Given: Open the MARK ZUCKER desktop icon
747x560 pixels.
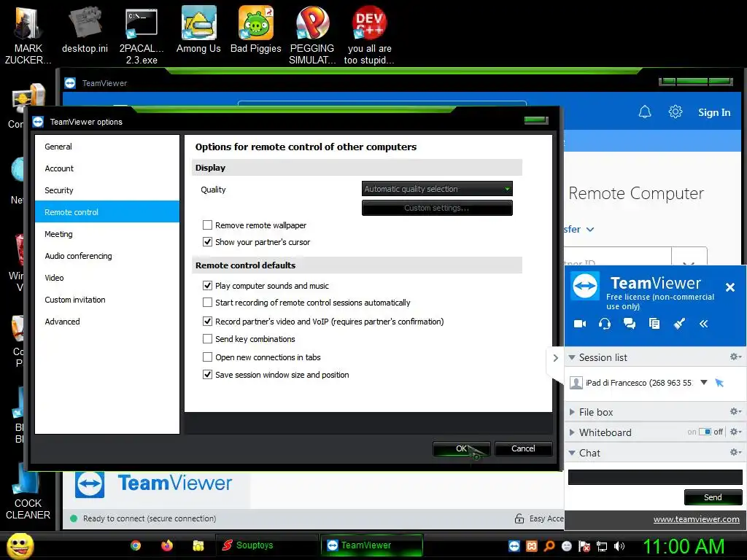Looking at the screenshot, I should pos(28,36).
